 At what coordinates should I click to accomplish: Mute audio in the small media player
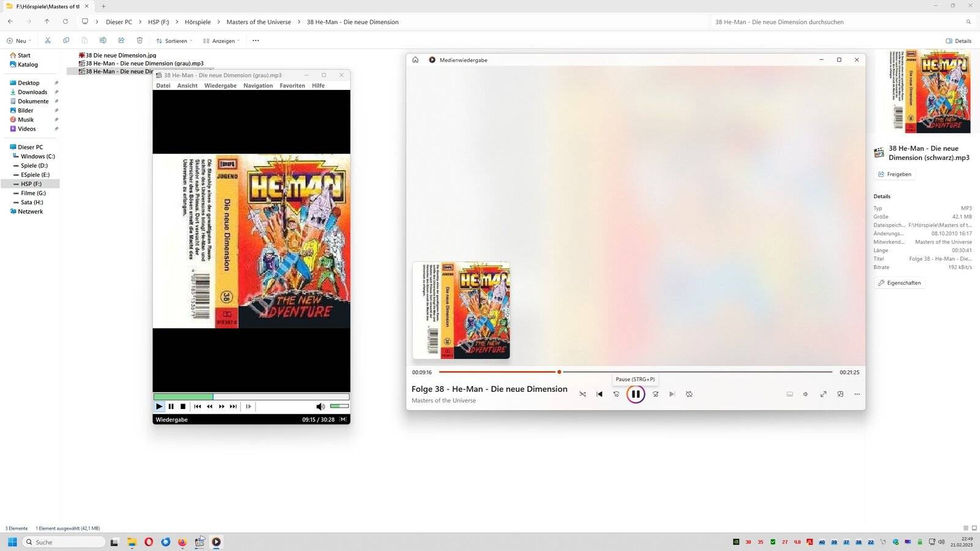320,407
